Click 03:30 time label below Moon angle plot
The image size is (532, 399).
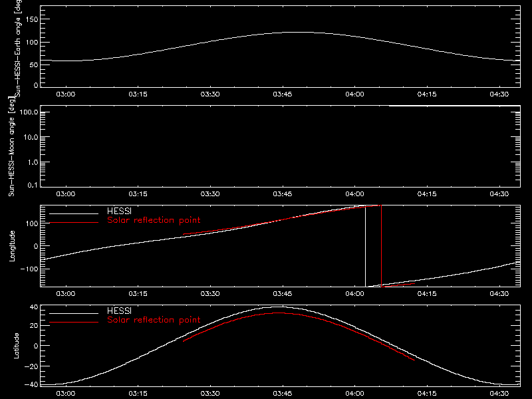click(210, 194)
